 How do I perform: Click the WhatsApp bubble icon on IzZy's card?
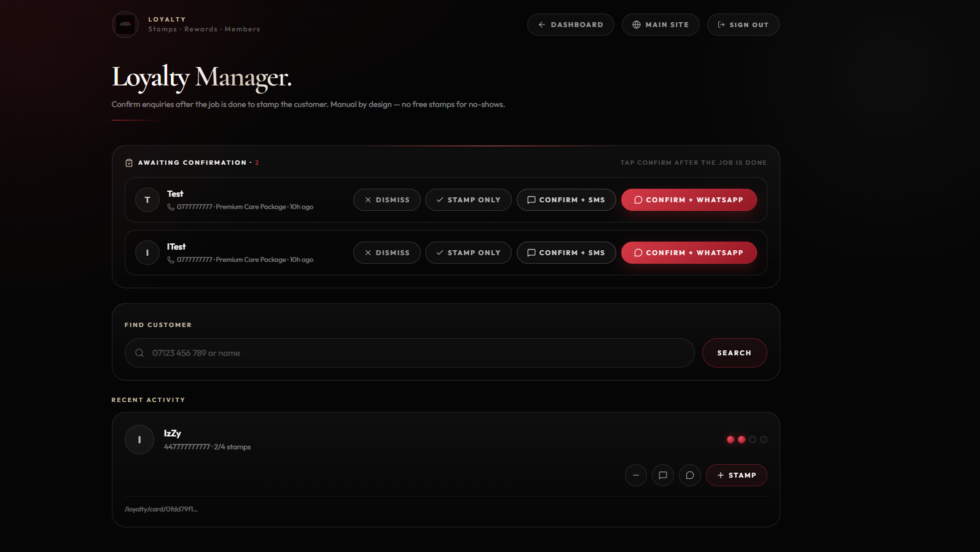[690, 475]
